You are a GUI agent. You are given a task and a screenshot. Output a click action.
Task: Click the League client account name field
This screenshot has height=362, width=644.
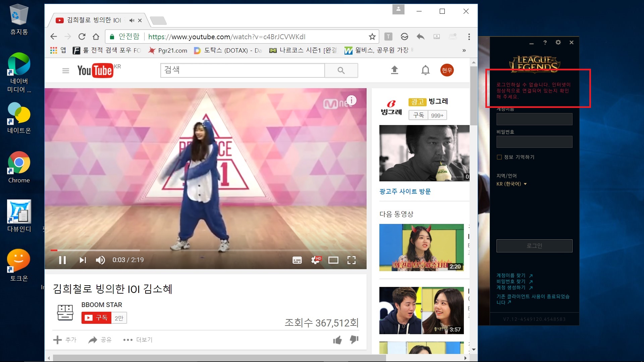point(534,119)
